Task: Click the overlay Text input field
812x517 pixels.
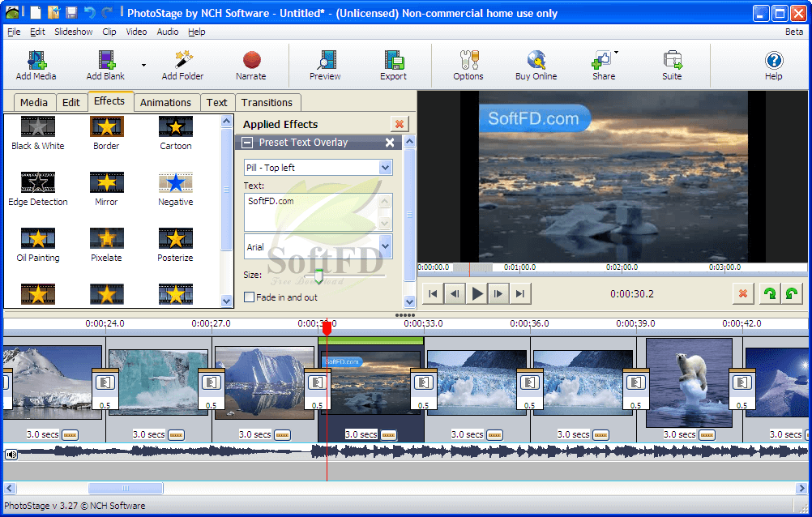Action: click(312, 212)
